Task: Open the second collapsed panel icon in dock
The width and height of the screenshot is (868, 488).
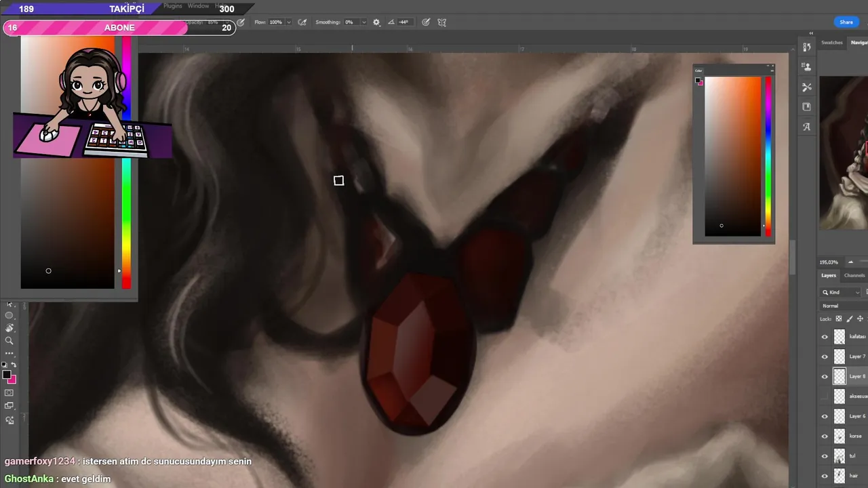Action: [x=806, y=67]
